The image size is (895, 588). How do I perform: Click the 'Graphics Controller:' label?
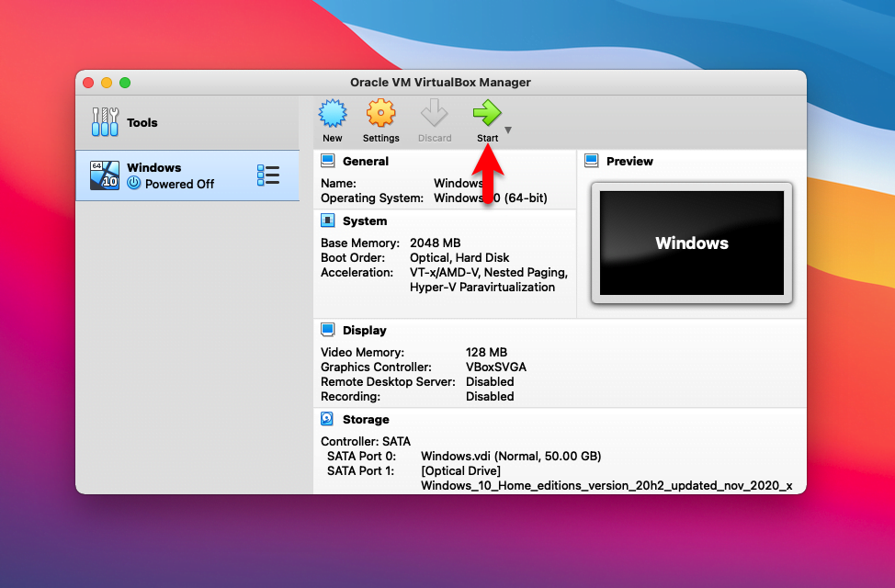click(x=376, y=367)
